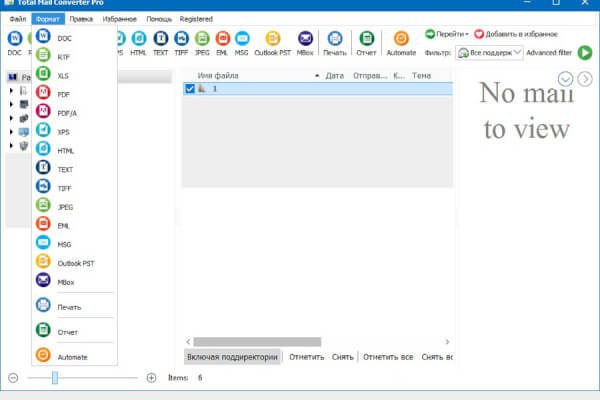Click the MBox menu entry icon
The height and width of the screenshot is (400, 600).
(43, 280)
